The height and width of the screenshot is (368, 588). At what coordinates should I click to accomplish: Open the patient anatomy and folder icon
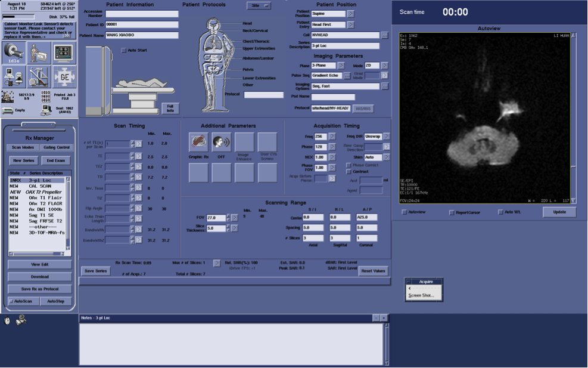click(39, 52)
